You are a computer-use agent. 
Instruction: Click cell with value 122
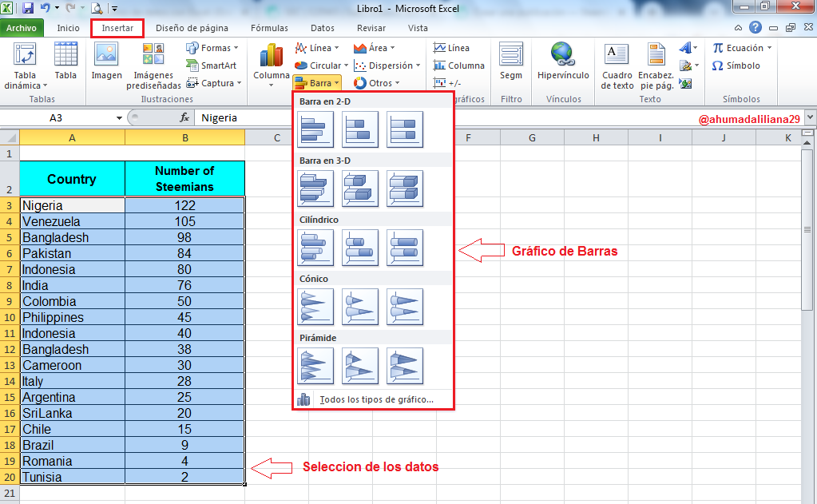[185, 205]
